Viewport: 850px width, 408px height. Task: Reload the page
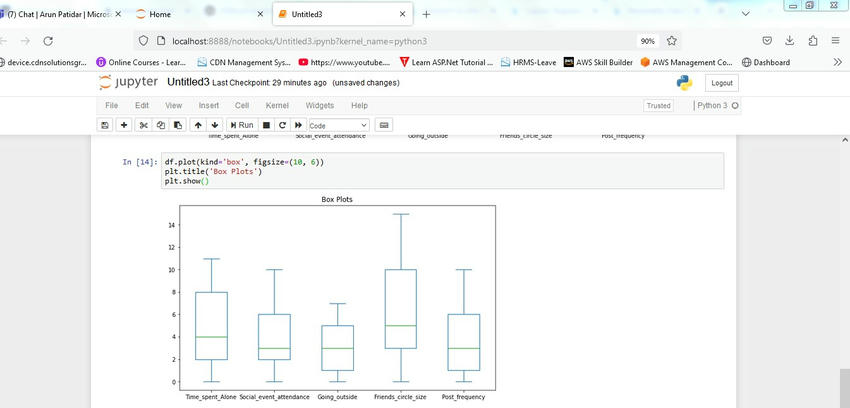pos(48,41)
